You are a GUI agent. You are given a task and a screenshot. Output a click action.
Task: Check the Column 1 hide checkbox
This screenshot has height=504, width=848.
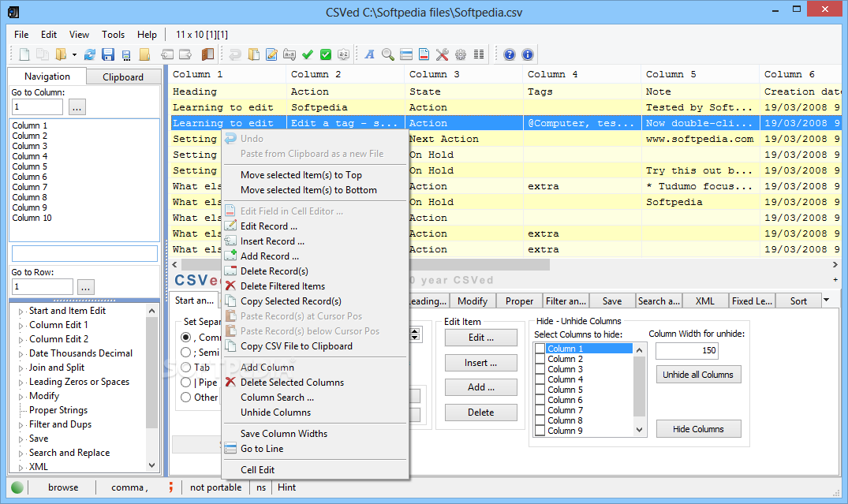(x=540, y=349)
